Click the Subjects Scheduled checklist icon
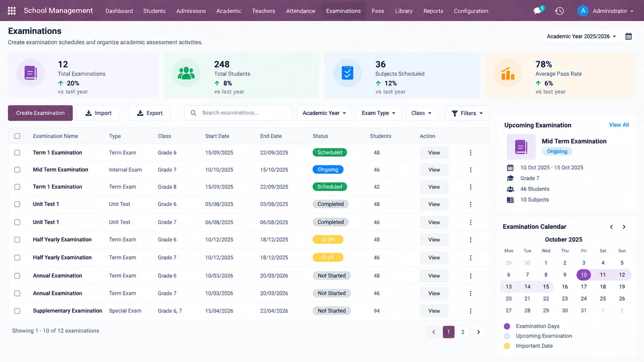The height and width of the screenshot is (362, 644). 347,73
